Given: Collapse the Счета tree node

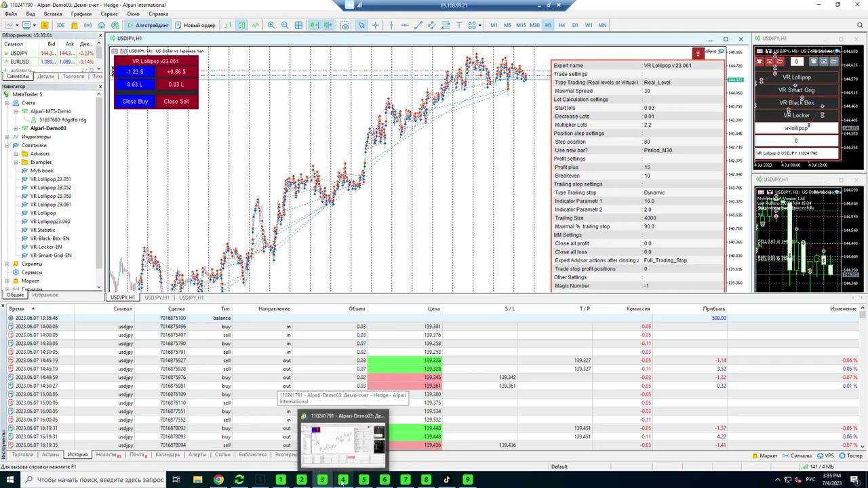Looking at the screenshot, I should pyautogui.click(x=7, y=103).
